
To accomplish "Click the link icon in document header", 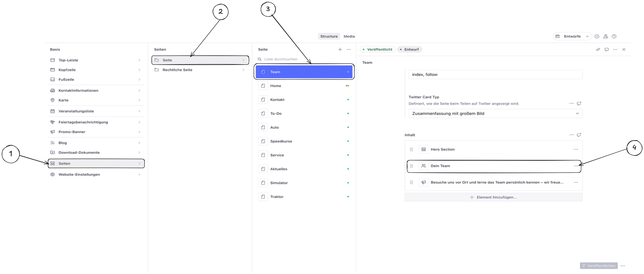I will [x=598, y=49].
